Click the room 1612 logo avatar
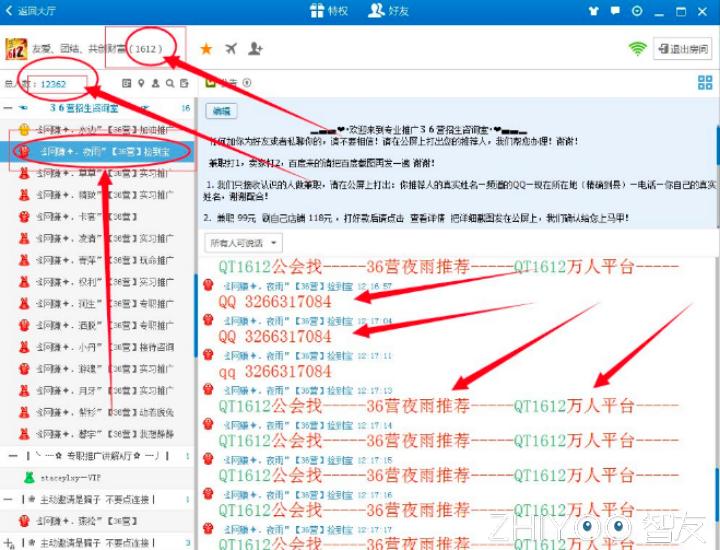The width and height of the screenshot is (720, 550). click(16, 49)
